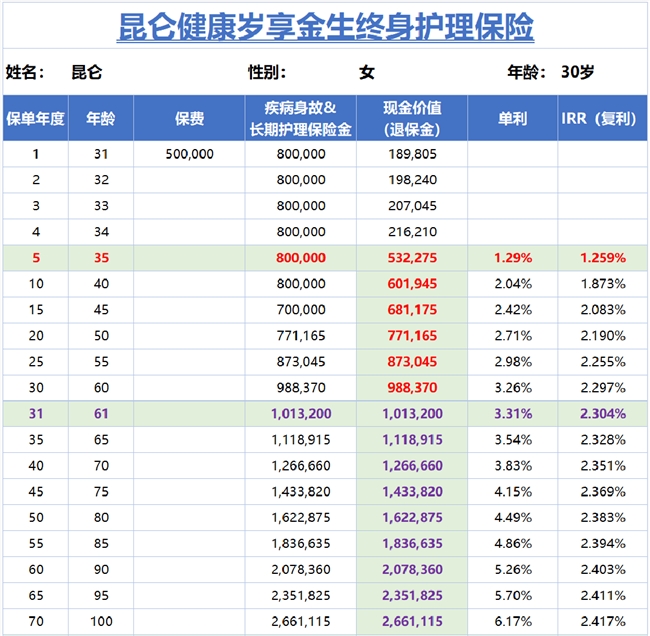This screenshot has height=636, width=650.
Task: Select IRR value 2.383%
Action: click(x=603, y=518)
